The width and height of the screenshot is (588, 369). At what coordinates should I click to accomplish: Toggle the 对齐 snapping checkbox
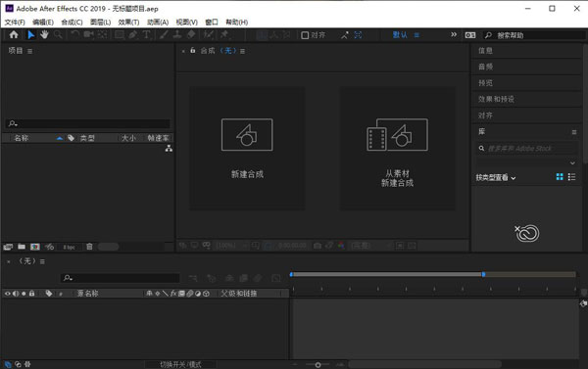305,35
